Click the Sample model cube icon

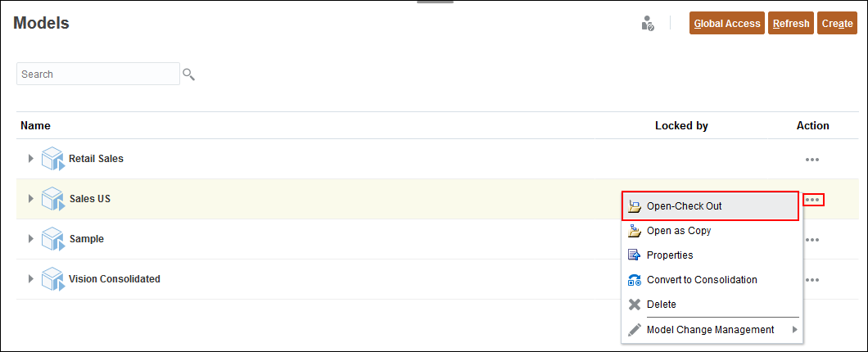tap(52, 239)
